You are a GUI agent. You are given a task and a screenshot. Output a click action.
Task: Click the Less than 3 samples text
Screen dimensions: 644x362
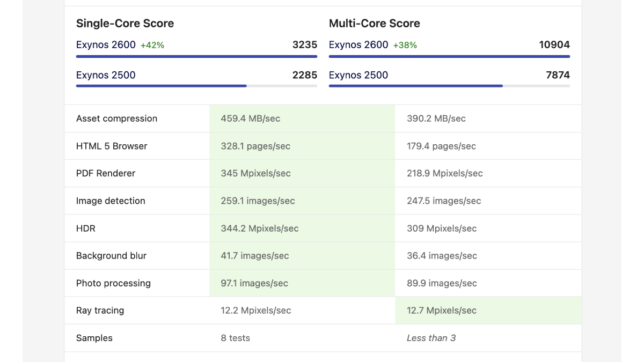(431, 338)
